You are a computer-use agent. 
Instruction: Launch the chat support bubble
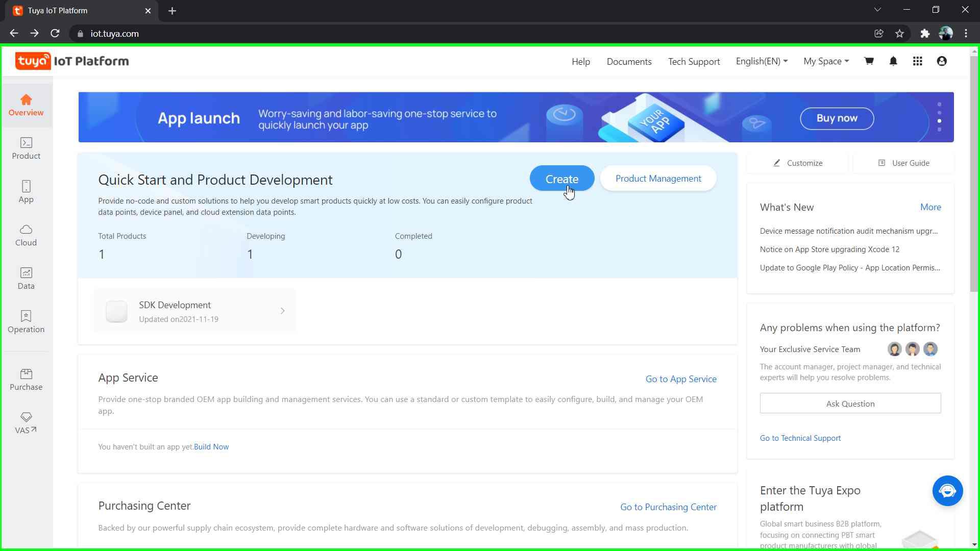point(947,491)
